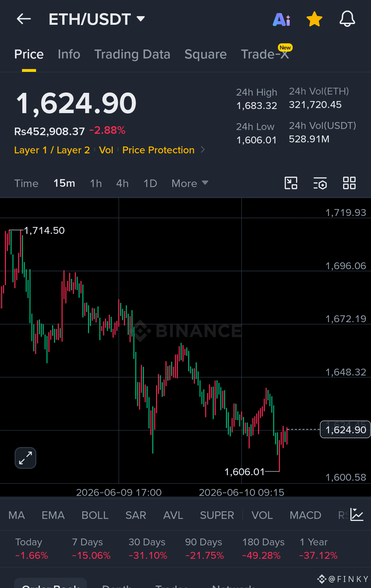The width and height of the screenshot is (371, 588).
Task: Tap the Layer 1 / Layer 2 tag
Action: coord(52,150)
